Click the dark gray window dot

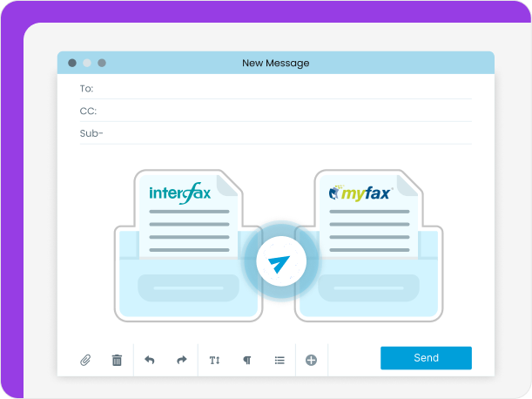72,63
